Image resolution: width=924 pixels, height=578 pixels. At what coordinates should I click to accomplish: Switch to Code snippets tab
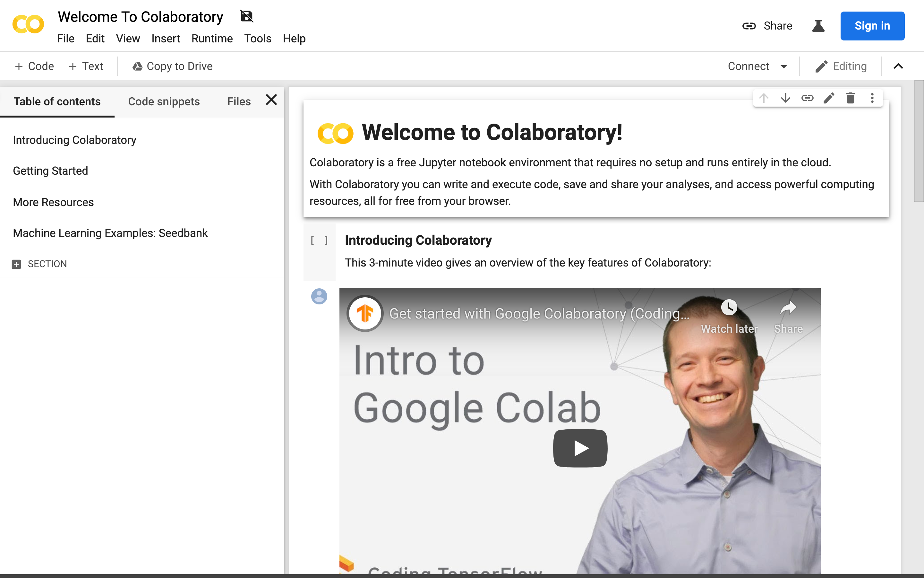coord(164,102)
